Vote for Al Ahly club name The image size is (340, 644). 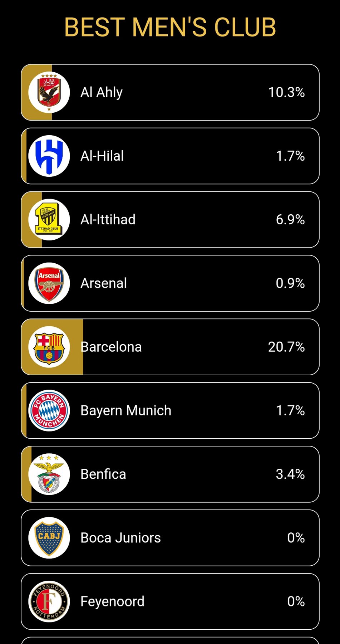102,92
